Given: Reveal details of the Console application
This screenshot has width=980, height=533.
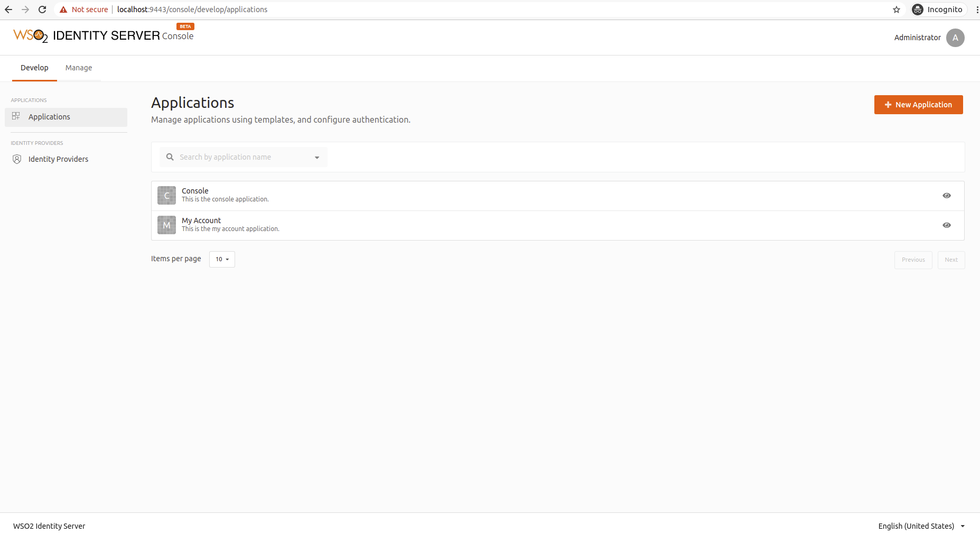Looking at the screenshot, I should (x=946, y=195).
